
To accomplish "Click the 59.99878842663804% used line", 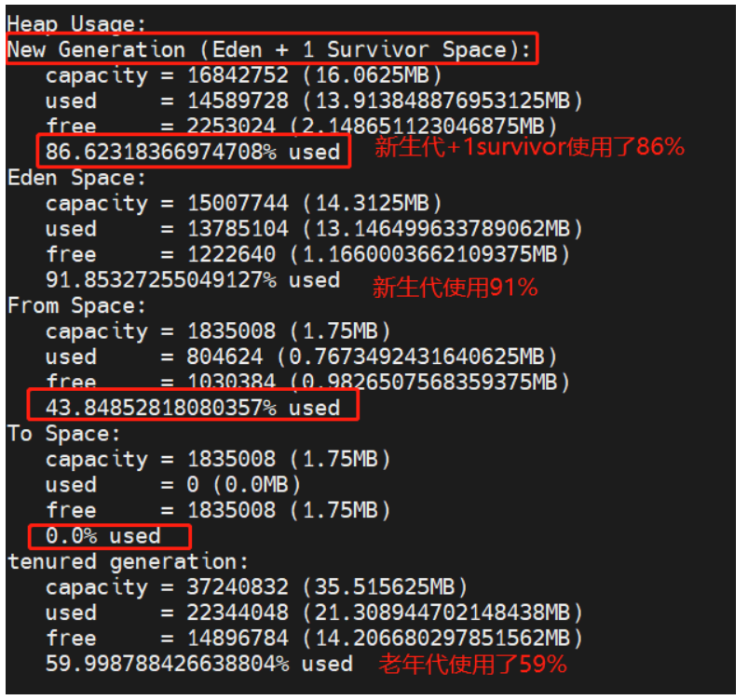I will point(198,665).
